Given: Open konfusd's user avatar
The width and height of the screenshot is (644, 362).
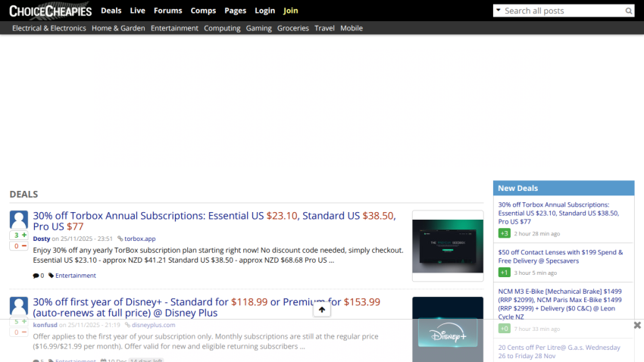Looking at the screenshot, I should pyautogui.click(x=19, y=306).
